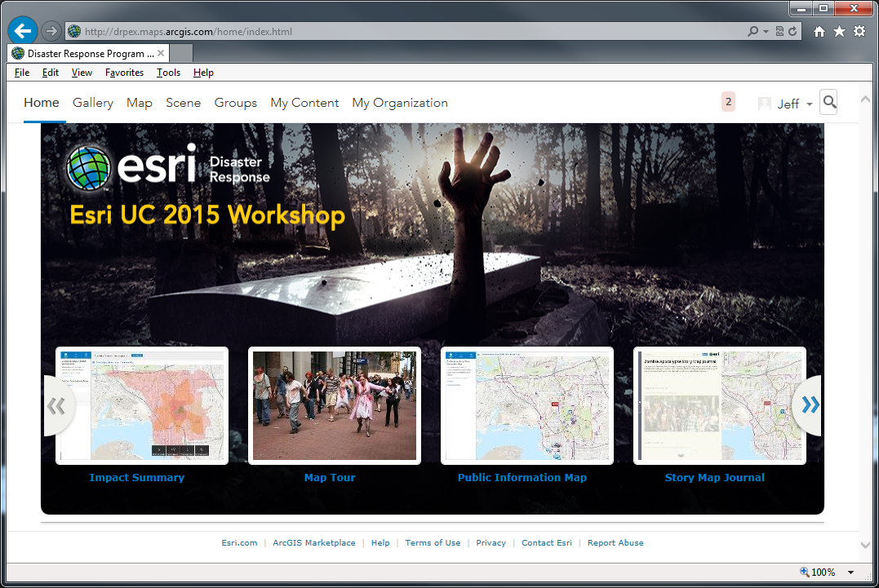Open the Public Information Map thumbnail
This screenshot has height=588, width=879.
(x=527, y=405)
